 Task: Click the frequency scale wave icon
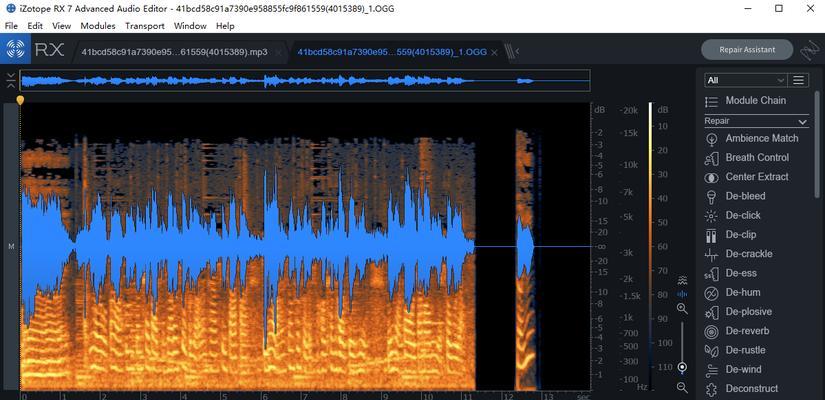click(x=682, y=279)
